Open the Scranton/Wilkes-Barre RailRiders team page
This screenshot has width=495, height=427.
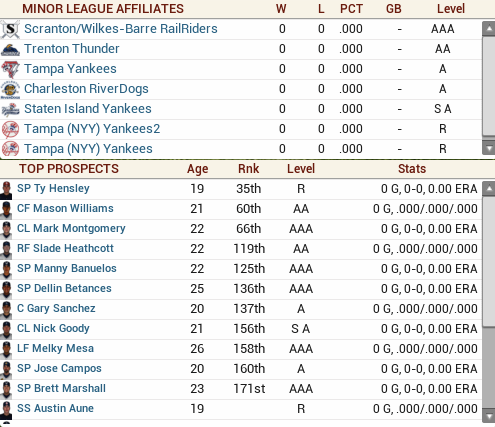click(121, 29)
